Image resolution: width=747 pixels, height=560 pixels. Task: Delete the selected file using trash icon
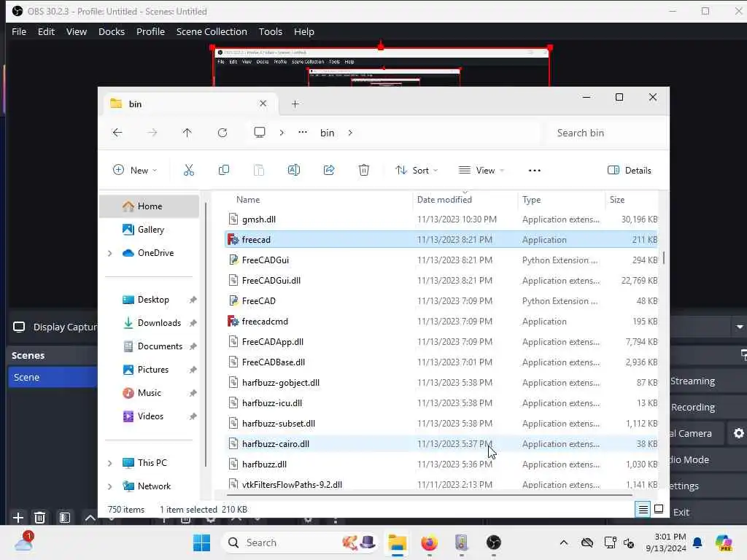click(x=363, y=170)
